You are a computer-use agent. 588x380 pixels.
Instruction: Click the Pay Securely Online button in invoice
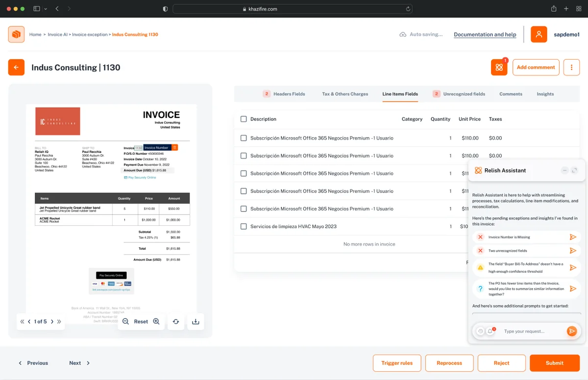[x=111, y=275]
